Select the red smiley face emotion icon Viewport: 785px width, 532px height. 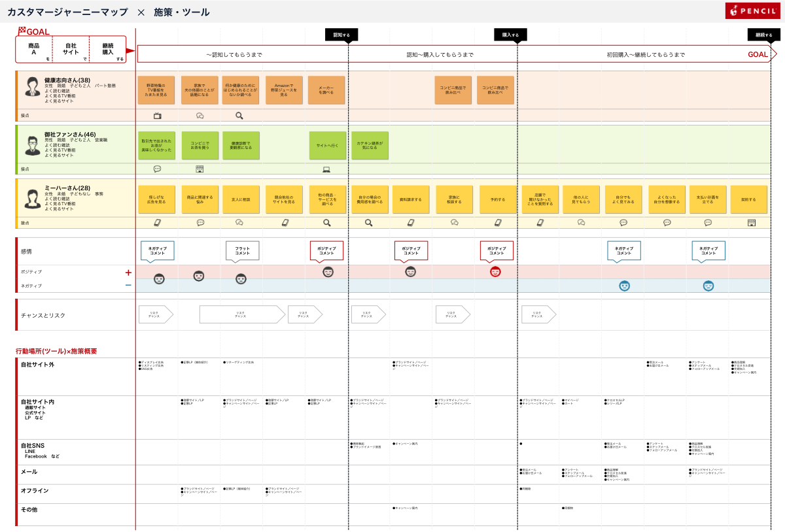495,272
